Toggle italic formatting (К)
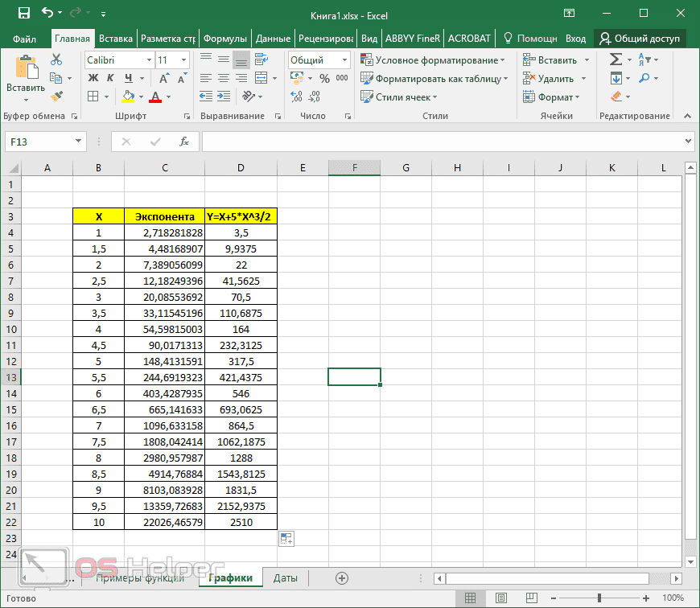Viewport: 700px width, 608px height. coord(110,78)
